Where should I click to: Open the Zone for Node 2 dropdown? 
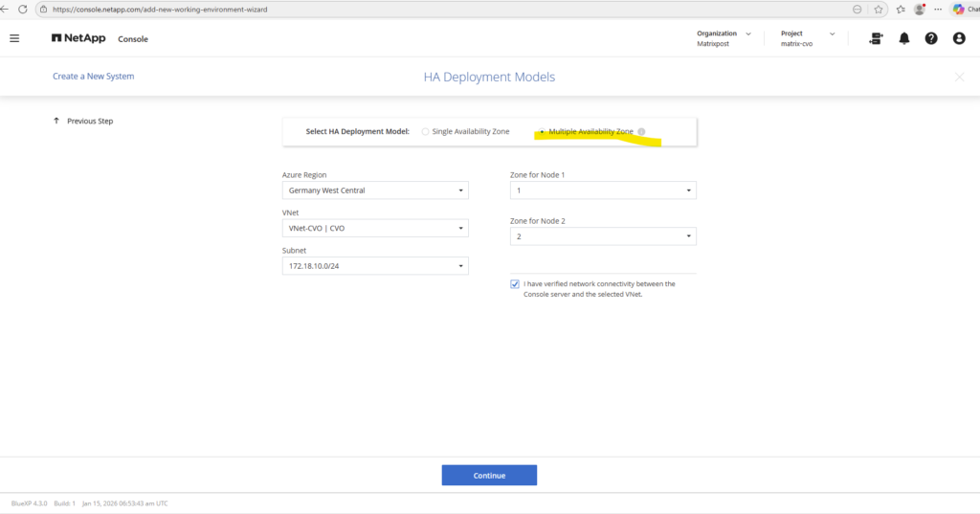click(x=603, y=236)
